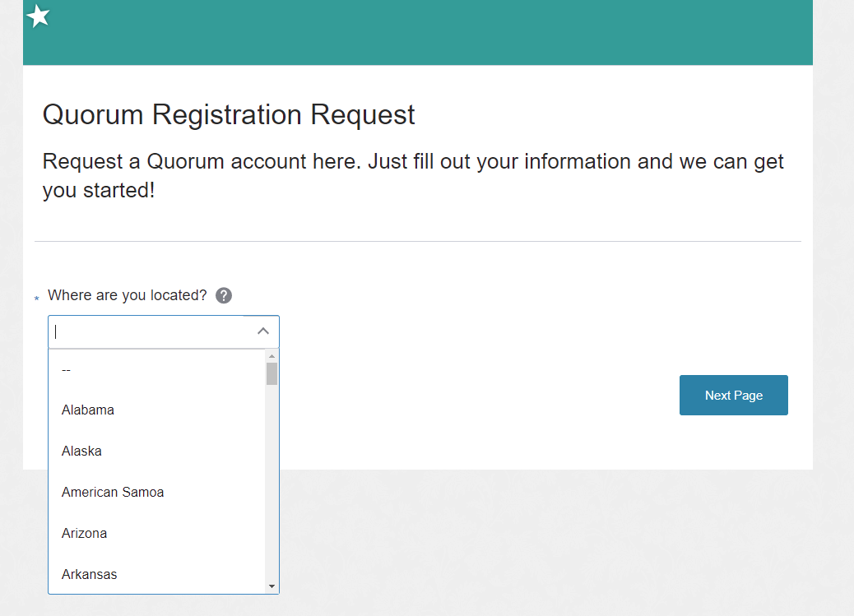Click the teal header banner area

[x=494, y=33]
